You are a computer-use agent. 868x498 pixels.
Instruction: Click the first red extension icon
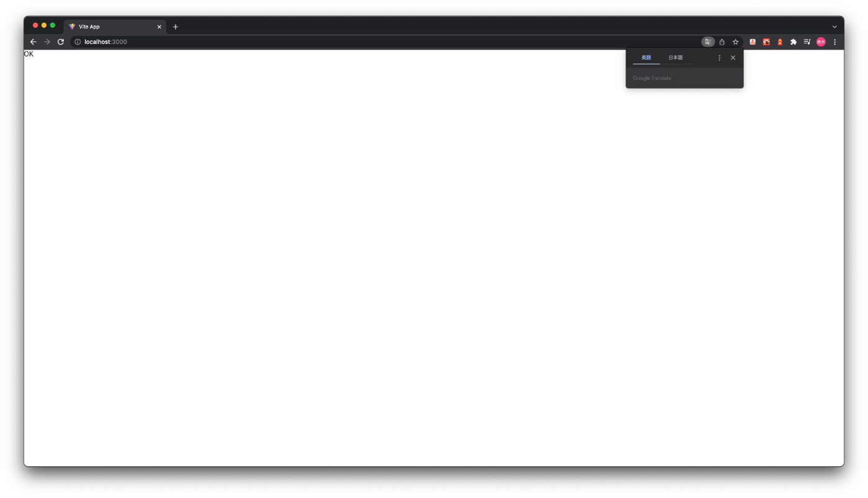pos(753,42)
